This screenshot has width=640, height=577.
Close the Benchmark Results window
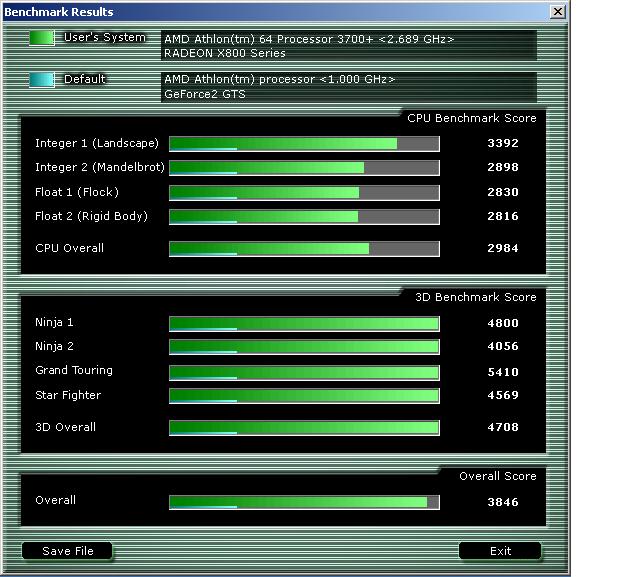click(557, 12)
